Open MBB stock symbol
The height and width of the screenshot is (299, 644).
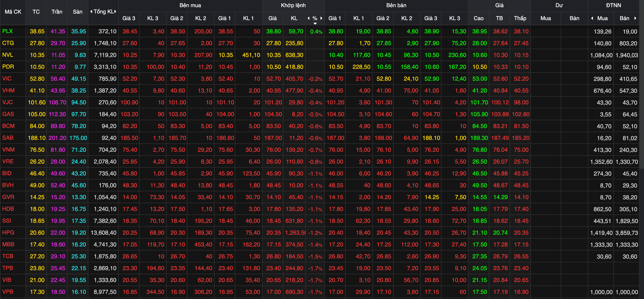point(8,244)
